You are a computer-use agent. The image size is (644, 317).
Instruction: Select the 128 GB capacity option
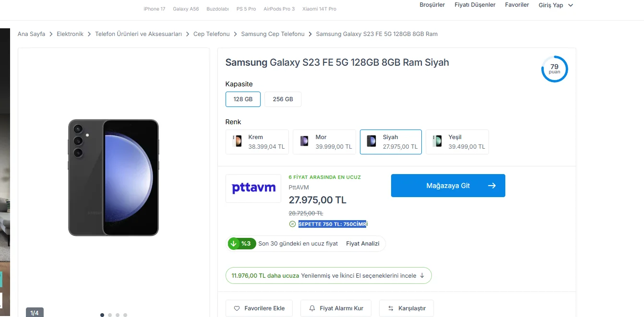pos(243,99)
